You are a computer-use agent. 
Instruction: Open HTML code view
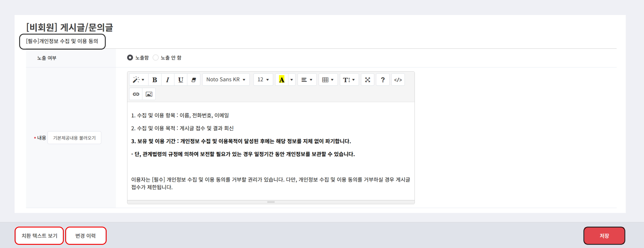click(x=398, y=80)
